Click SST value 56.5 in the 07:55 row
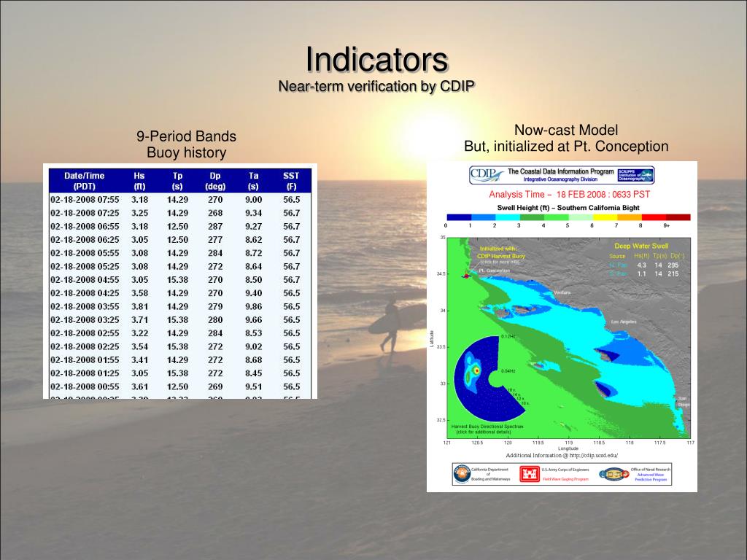Screen dimensions: 747x560 (292, 200)
